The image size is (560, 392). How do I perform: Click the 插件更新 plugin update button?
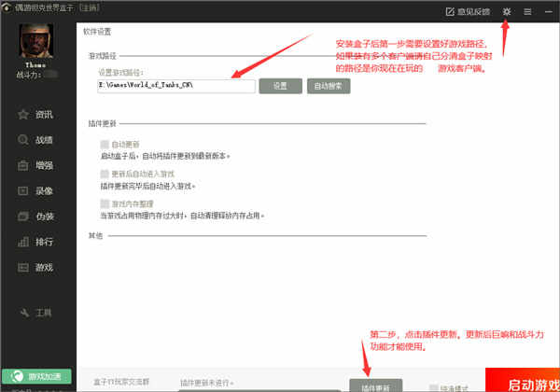pos(376,385)
